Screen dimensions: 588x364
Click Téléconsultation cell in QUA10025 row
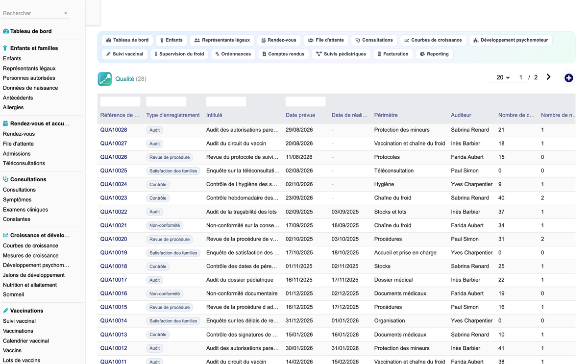(x=394, y=170)
